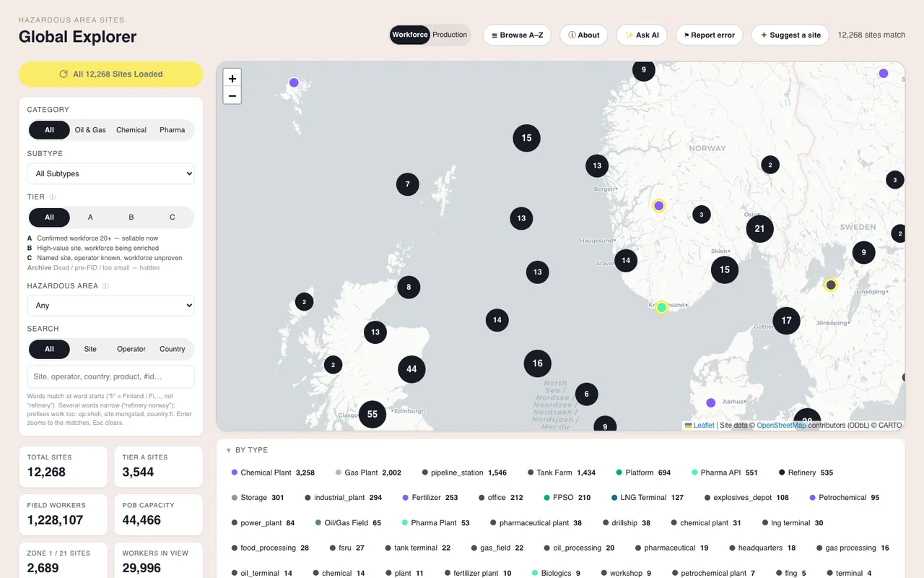Filter category to Chemical
The height and width of the screenshot is (578, 924).
(131, 130)
